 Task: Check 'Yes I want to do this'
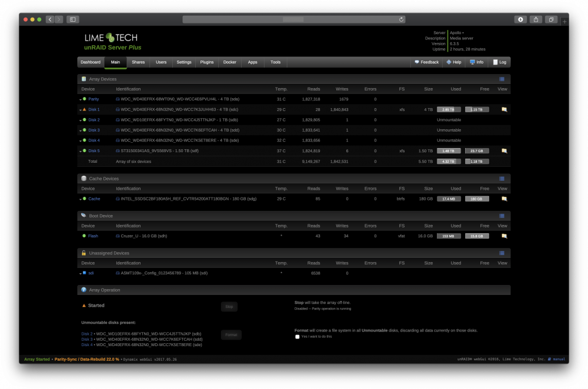click(298, 337)
